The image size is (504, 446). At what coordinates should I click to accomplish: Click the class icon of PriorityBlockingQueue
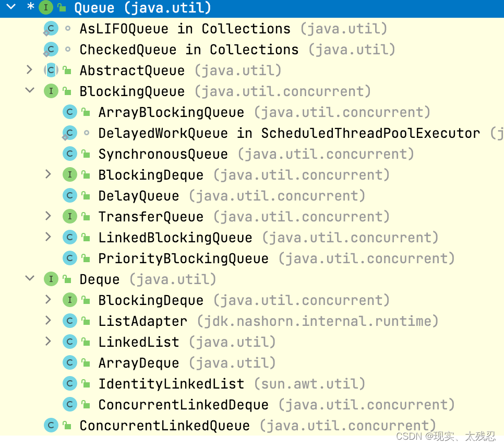tap(69, 259)
